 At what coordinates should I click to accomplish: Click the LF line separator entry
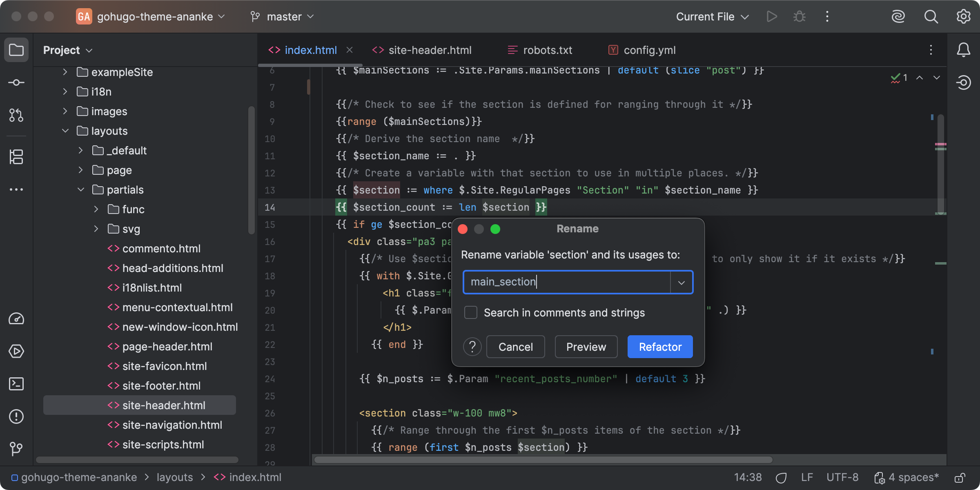(x=807, y=477)
